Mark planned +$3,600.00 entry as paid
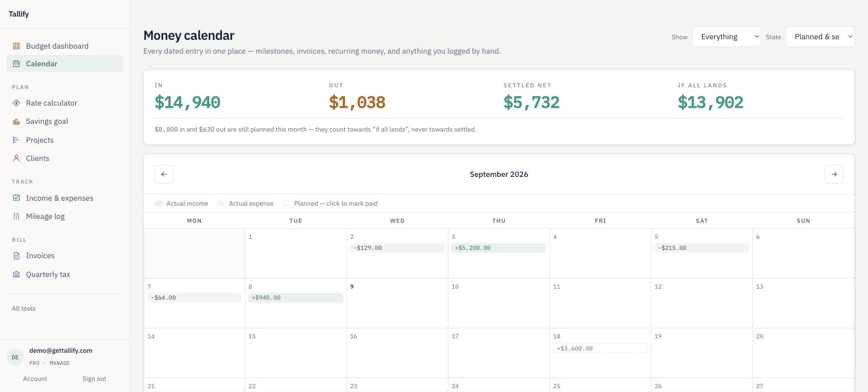 [600, 348]
